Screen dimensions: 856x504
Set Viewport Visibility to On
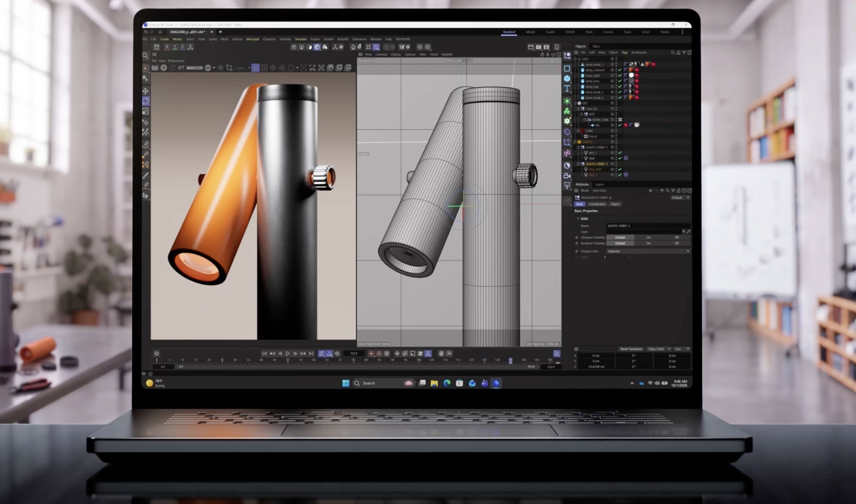point(648,237)
